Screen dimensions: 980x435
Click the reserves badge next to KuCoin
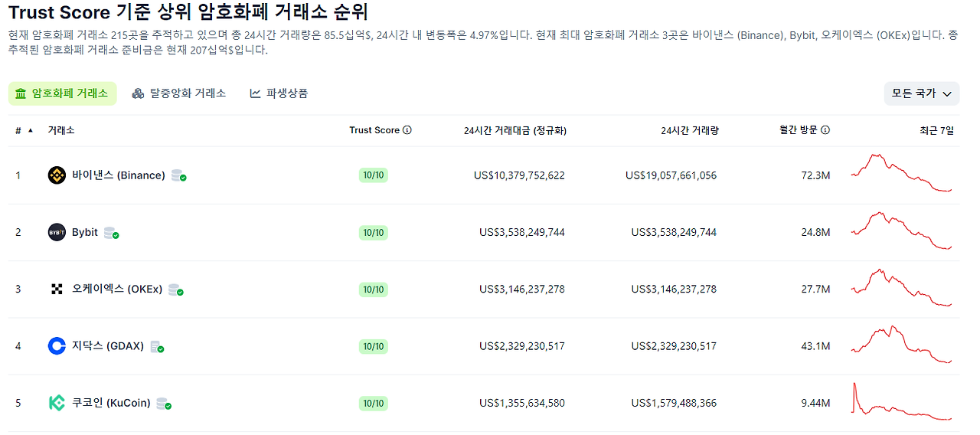click(x=164, y=404)
